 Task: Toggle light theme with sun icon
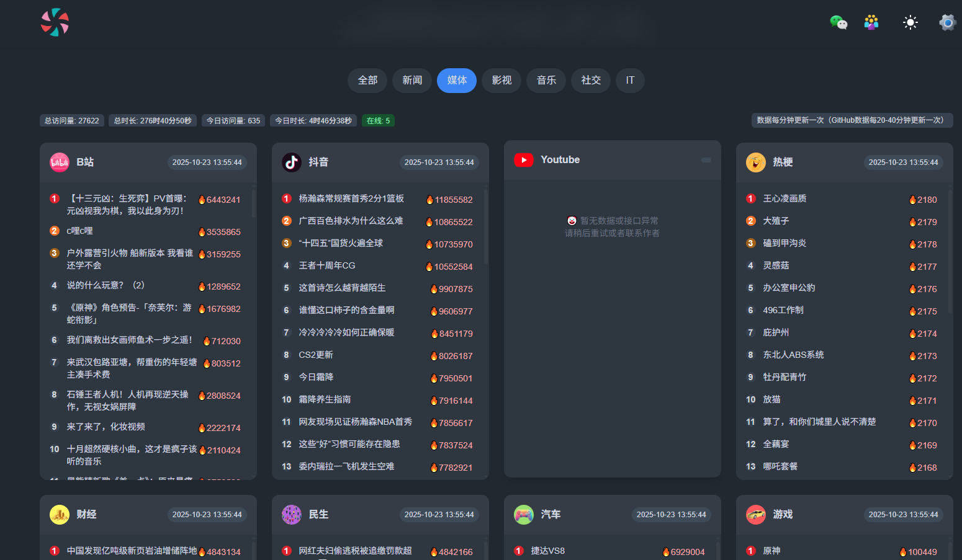(x=910, y=23)
